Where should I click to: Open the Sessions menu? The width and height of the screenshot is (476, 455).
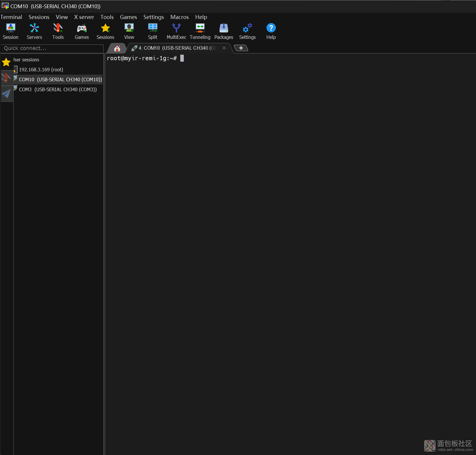pos(39,17)
